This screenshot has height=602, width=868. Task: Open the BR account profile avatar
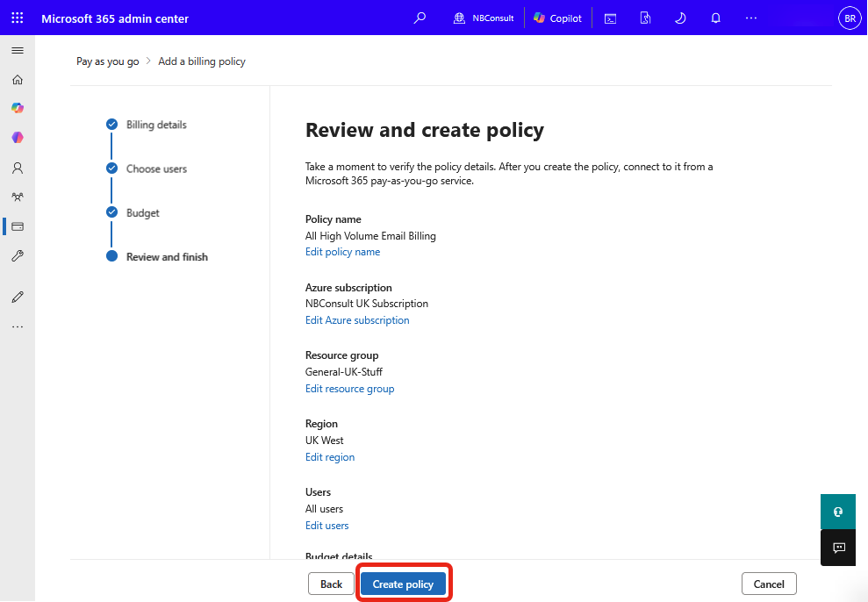click(x=849, y=18)
